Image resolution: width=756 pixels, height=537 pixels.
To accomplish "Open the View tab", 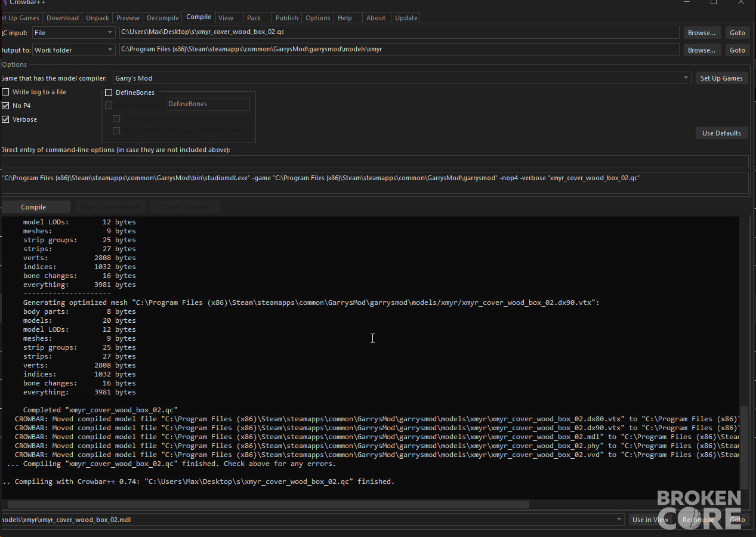I will click(x=226, y=18).
